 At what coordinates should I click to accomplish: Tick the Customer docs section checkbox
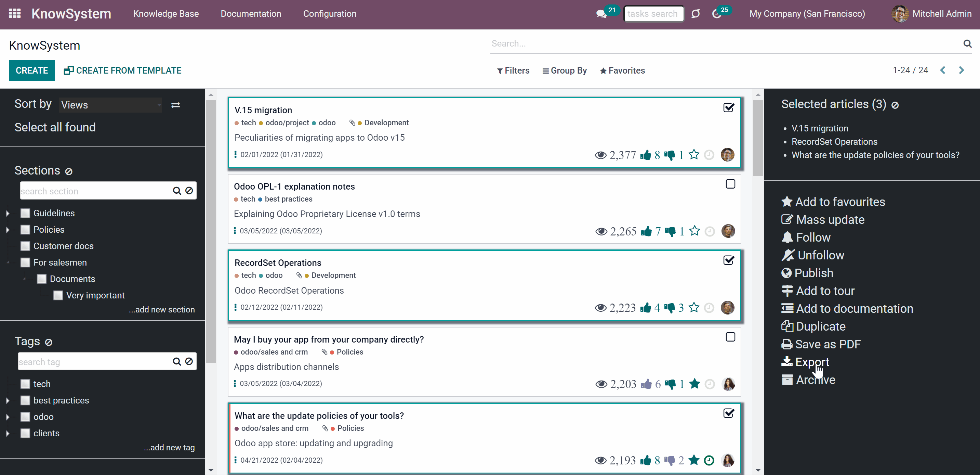(x=25, y=246)
